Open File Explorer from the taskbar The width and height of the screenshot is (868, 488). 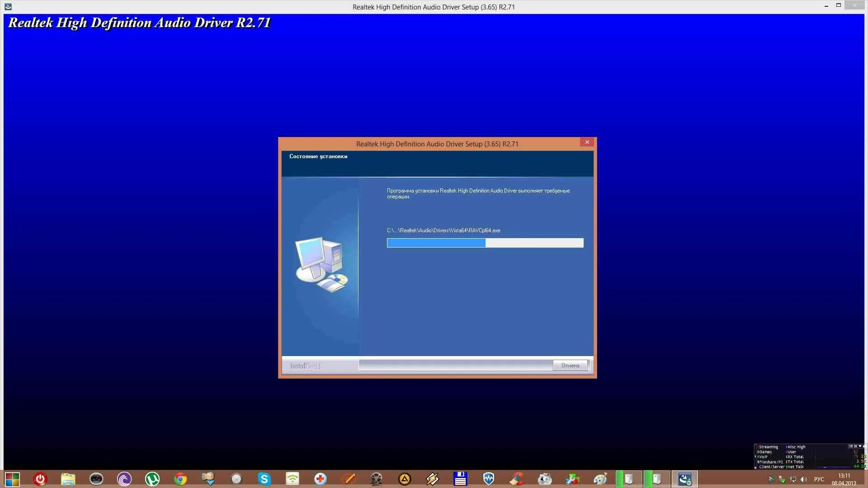pos(68,479)
